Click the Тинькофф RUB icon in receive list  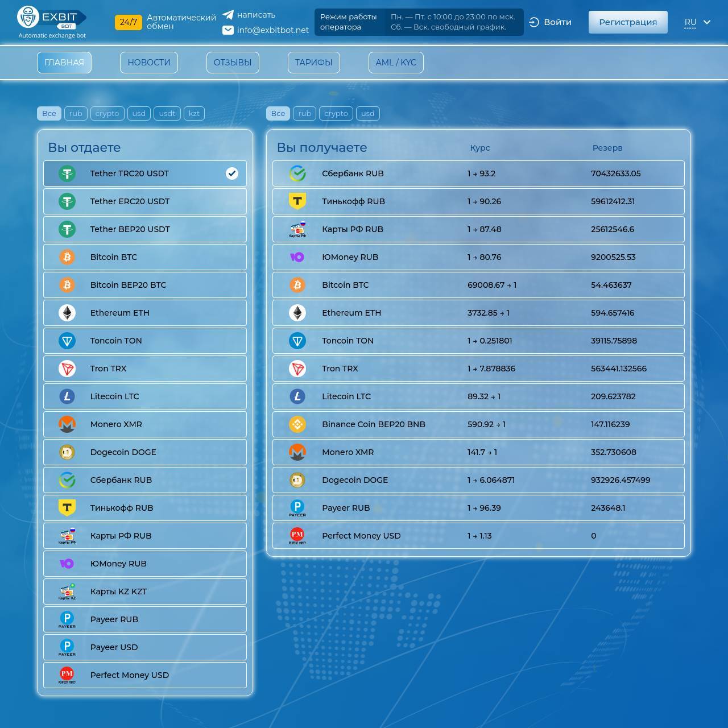[297, 201]
